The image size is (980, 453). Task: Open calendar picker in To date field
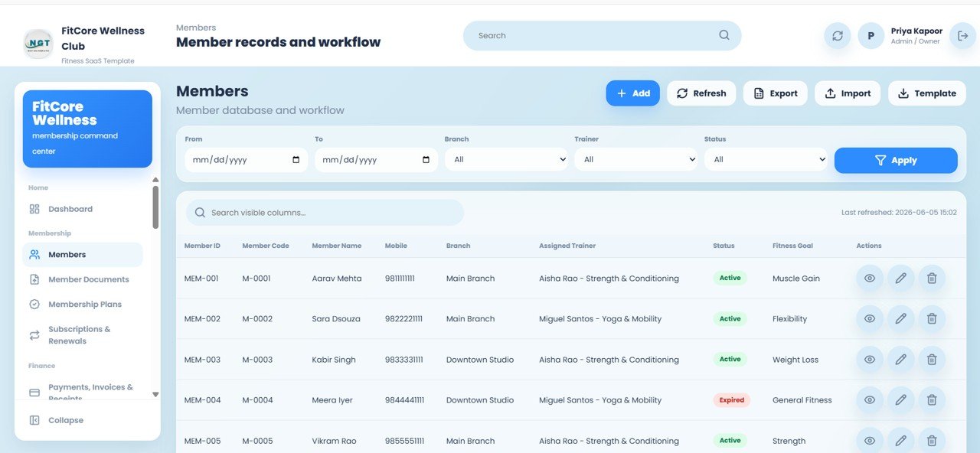pyautogui.click(x=426, y=160)
